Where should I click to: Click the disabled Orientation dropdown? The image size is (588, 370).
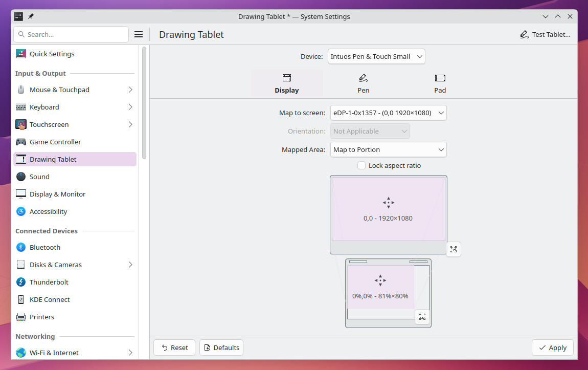(370, 132)
